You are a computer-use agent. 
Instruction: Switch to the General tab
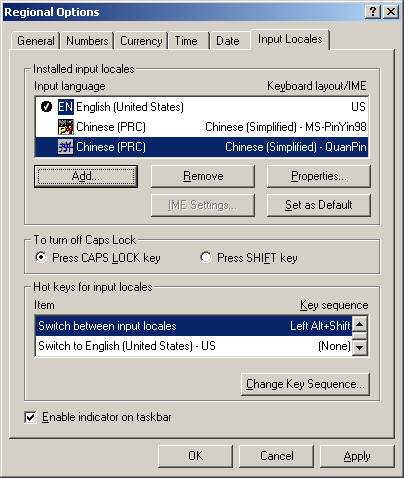point(36,41)
